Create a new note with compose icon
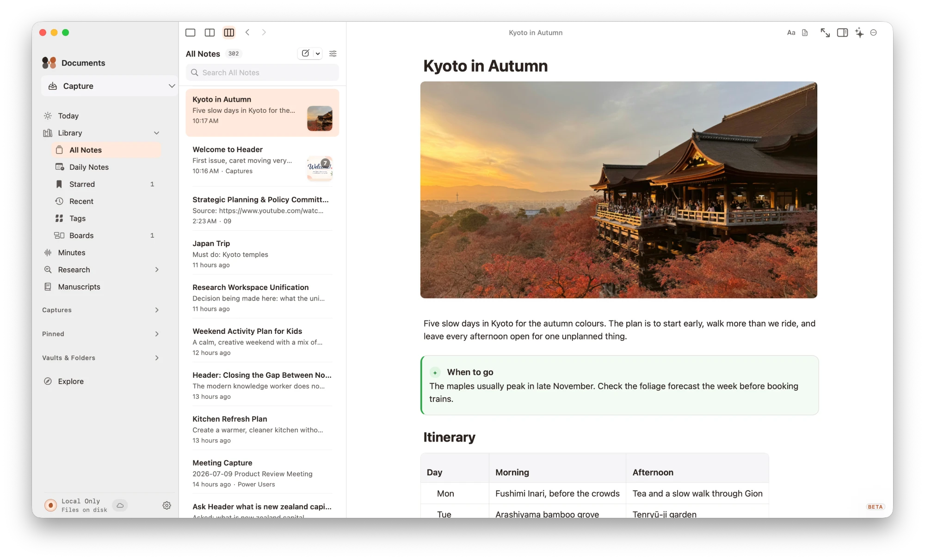This screenshot has width=925, height=560. click(x=305, y=54)
